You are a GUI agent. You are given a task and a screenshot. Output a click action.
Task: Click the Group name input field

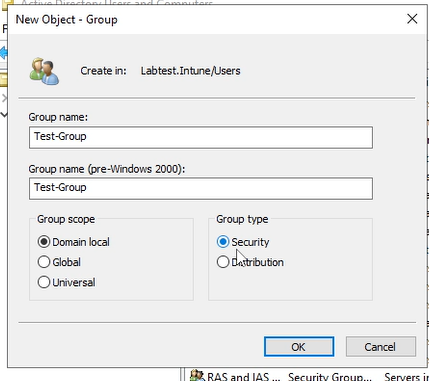201,137
